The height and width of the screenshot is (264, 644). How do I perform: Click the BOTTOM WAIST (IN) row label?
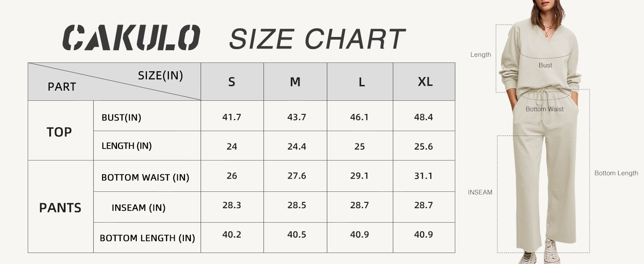pyautogui.click(x=145, y=177)
